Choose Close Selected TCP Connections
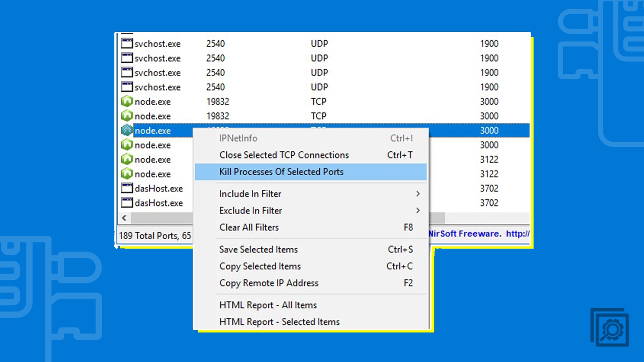The height and width of the screenshot is (362, 644). 283,155
